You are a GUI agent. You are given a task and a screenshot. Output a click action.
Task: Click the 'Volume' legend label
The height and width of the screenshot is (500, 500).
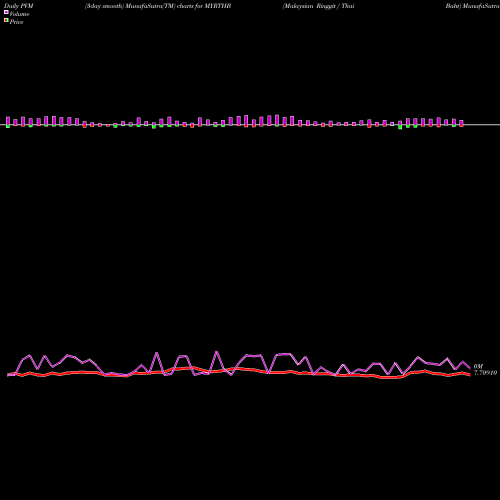pos(19,14)
